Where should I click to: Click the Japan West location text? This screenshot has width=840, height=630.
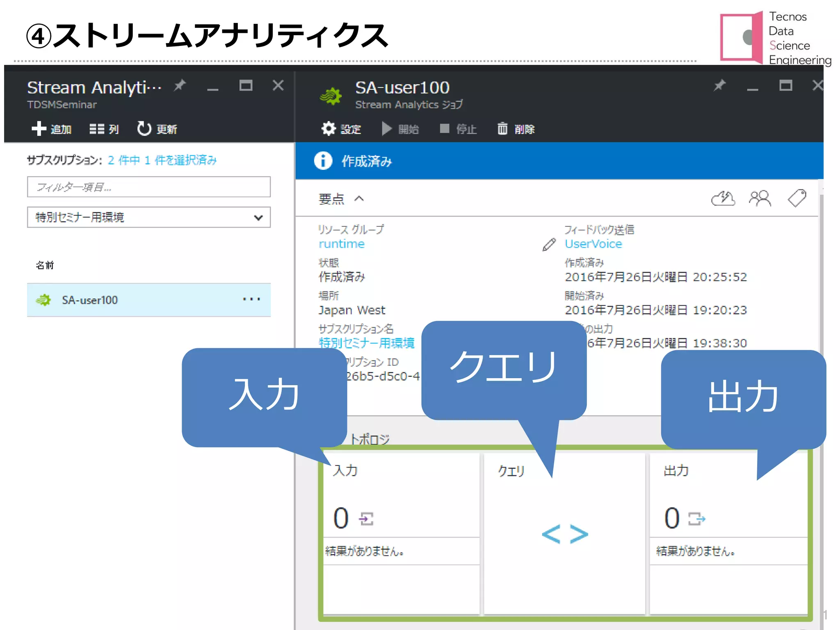[352, 310]
